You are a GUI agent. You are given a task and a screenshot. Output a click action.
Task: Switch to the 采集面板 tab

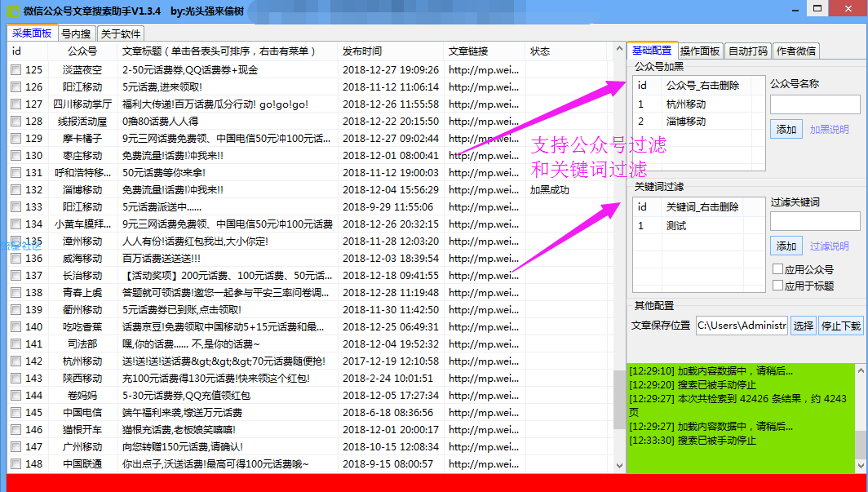(x=32, y=33)
